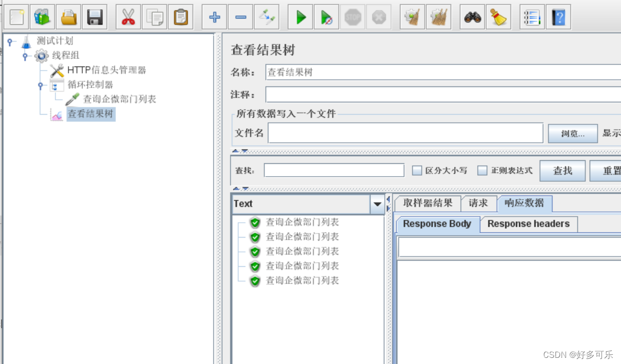Screen dimensions: 621x364
Task: Open the Help question mark icon
Action: (559, 17)
